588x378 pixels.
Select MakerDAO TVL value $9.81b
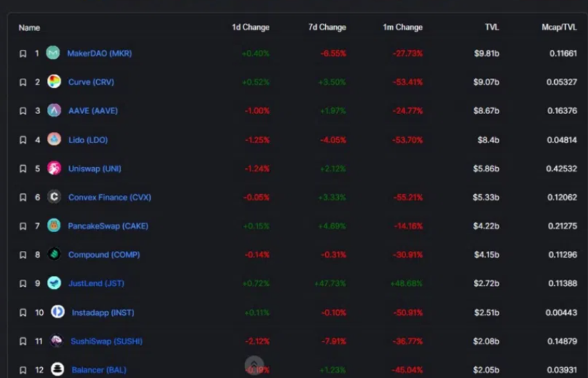tap(486, 54)
